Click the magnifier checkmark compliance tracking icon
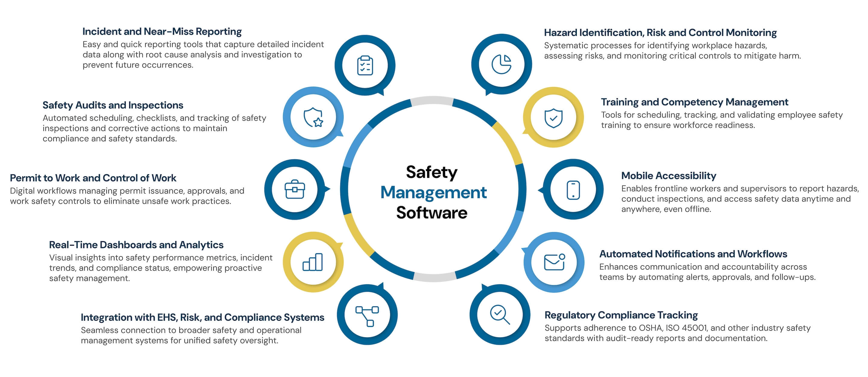 point(500,314)
